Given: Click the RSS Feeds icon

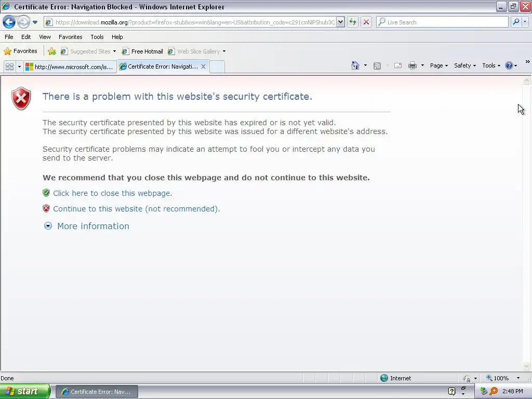Looking at the screenshot, I should 377,66.
